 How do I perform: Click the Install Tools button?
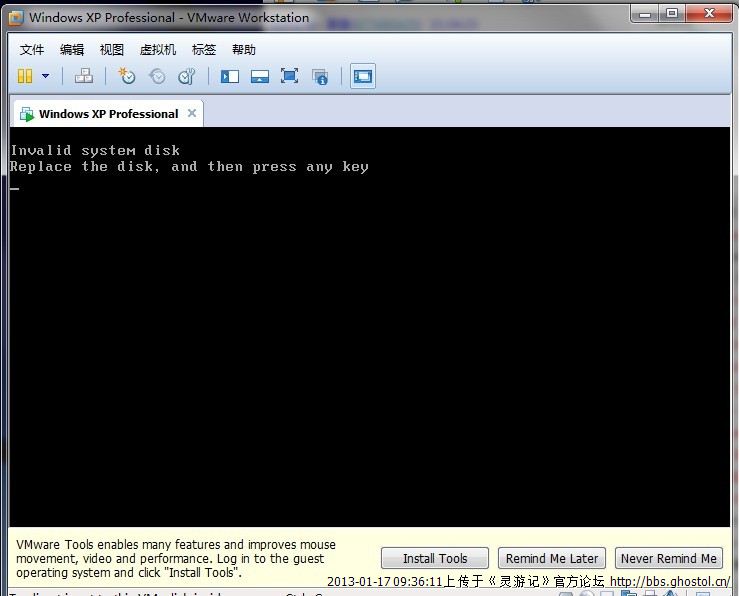[435, 558]
